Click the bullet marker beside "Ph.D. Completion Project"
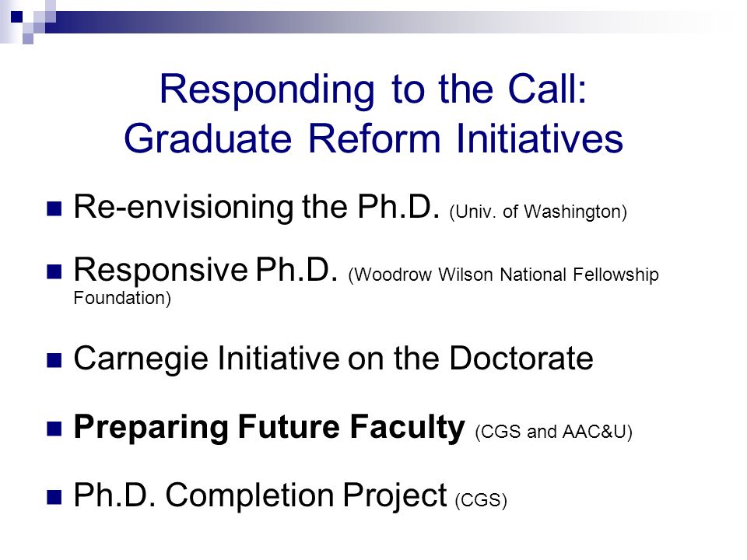The image size is (747, 560). (54, 497)
